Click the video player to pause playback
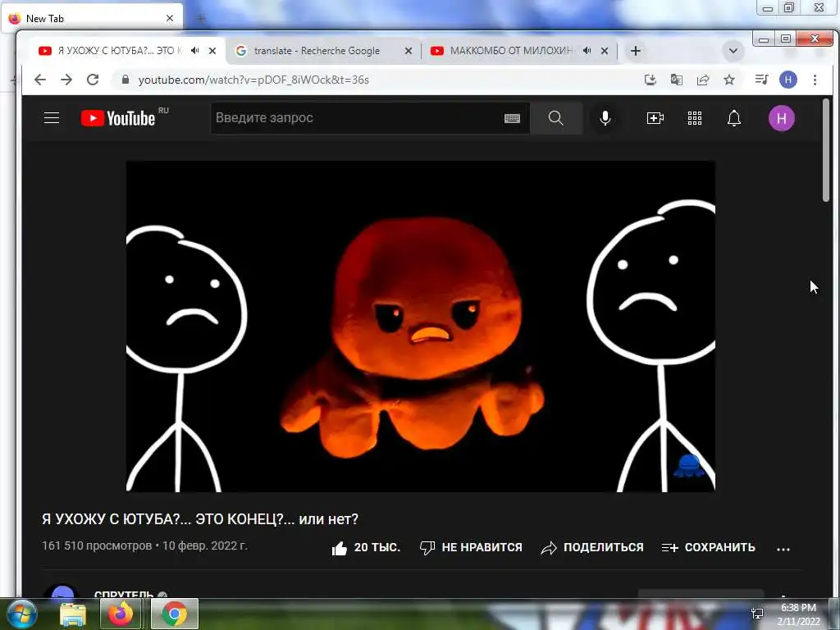Viewport: 840px width, 630px height. [x=421, y=326]
